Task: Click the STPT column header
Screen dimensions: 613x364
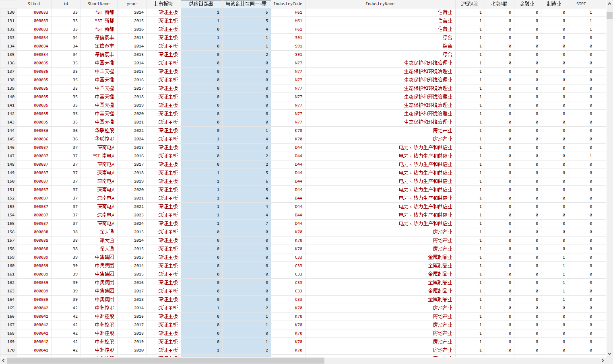Action: (581, 4)
